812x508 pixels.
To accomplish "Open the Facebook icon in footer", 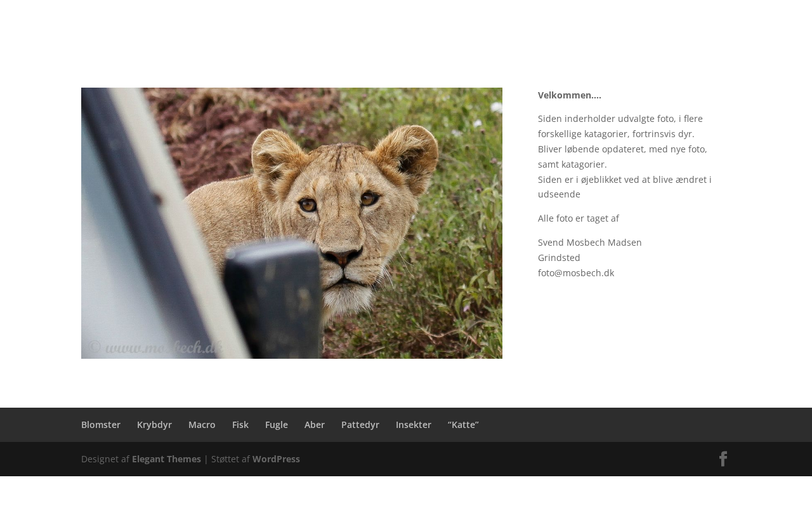I will [x=723, y=459].
